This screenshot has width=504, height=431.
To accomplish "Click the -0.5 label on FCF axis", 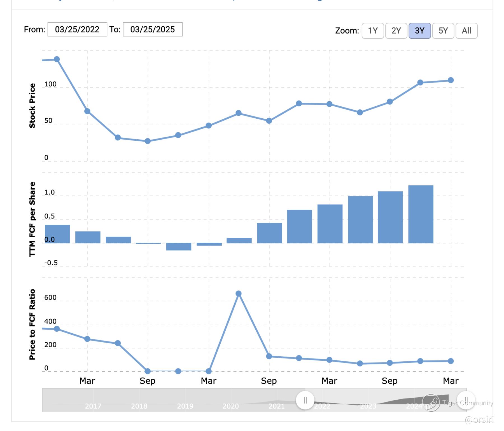I will coord(51,263).
